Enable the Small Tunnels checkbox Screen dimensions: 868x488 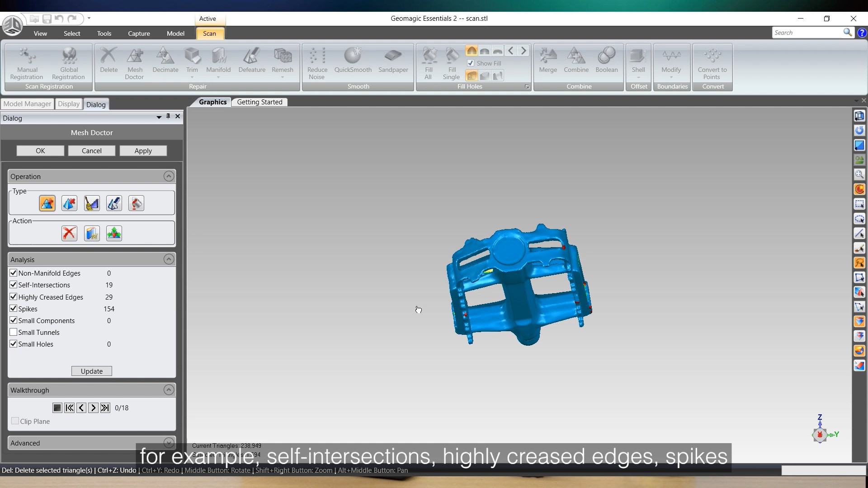click(x=13, y=332)
